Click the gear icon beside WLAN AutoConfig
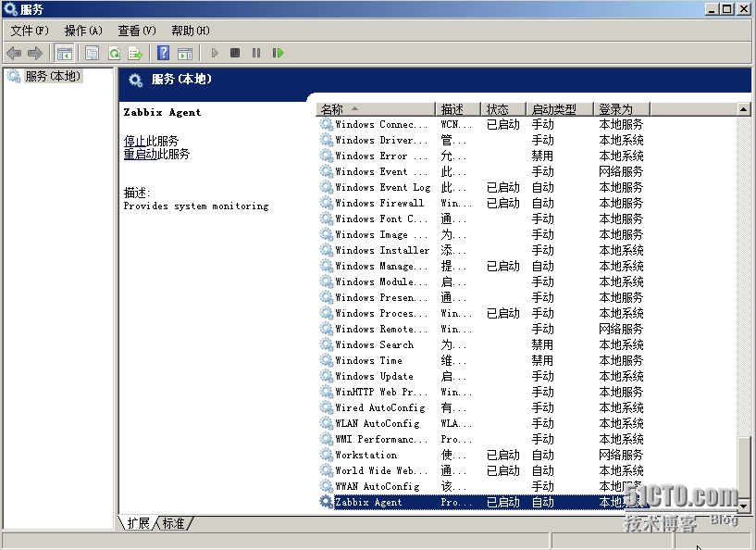Screen dimensions: 756x550 pyautogui.click(x=327, y=423)
